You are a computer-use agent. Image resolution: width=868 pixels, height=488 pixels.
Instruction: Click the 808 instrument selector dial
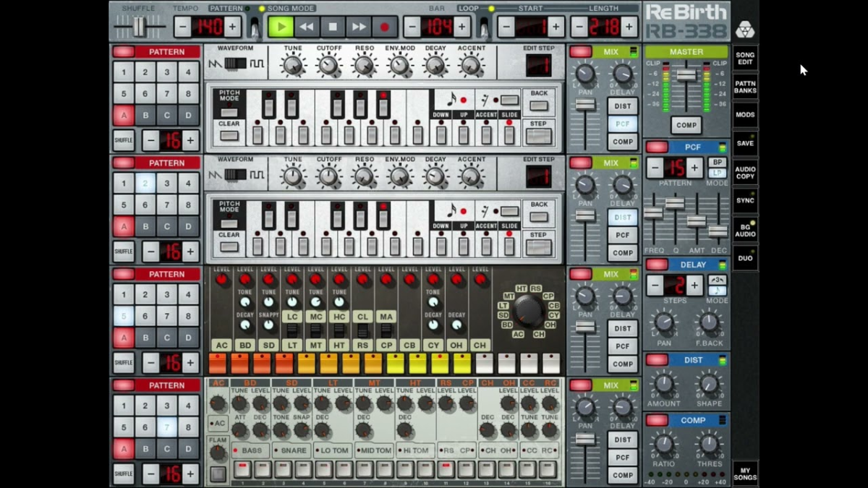click(x=529, y=311)
